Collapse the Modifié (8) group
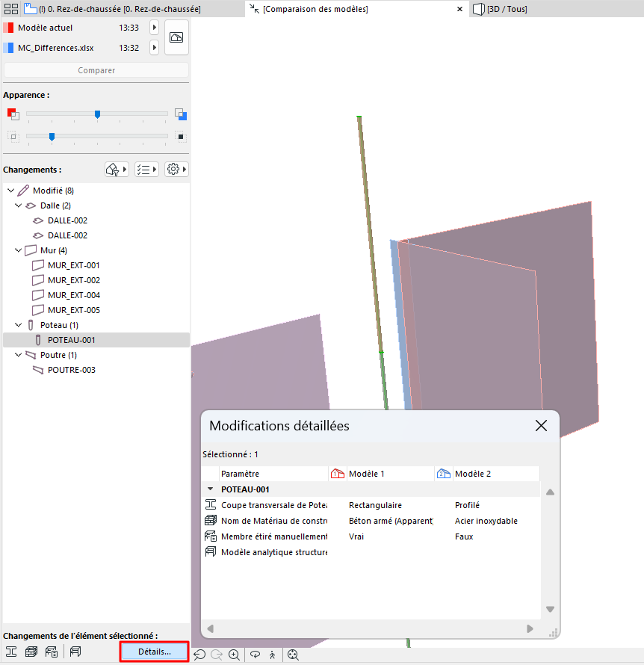This screenshot has height=665, width=644. [x=11, y=191]
